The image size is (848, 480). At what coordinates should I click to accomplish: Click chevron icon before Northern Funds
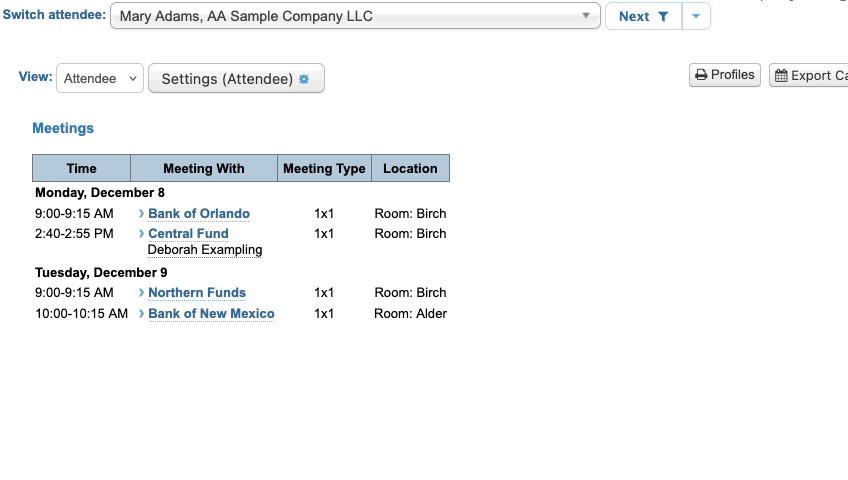(142, 293)
